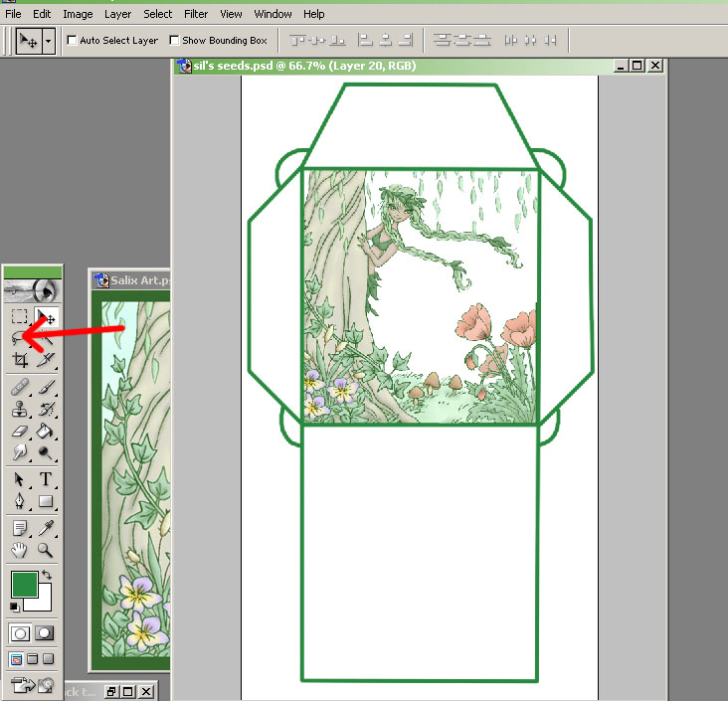Open the Image menu
728x701 pixels.
coord(78,14)
